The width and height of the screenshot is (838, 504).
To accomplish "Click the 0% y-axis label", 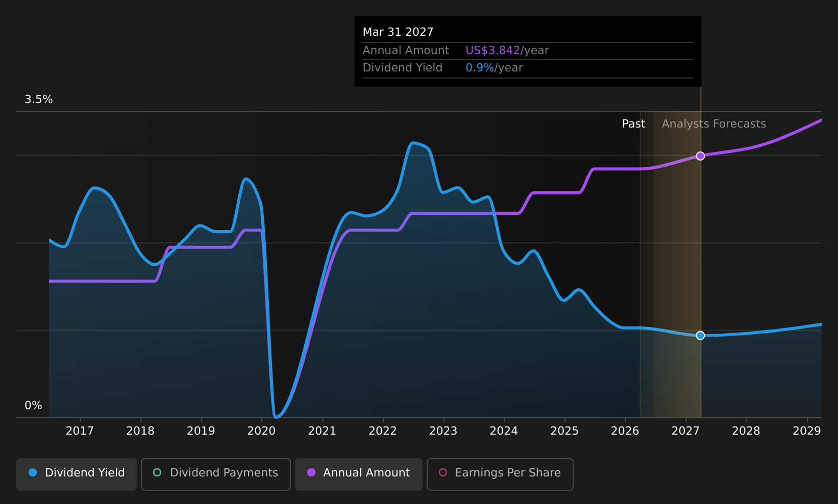I will pyautogui.click(x=33, y=406).
